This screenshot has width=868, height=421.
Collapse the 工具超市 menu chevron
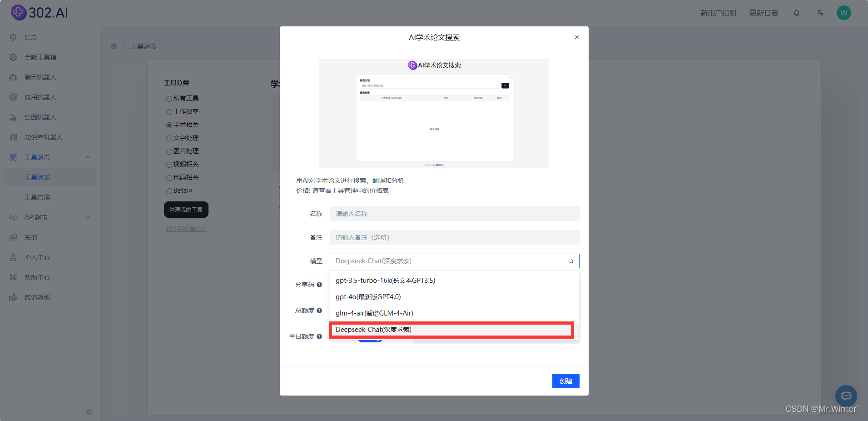(88, 157)
